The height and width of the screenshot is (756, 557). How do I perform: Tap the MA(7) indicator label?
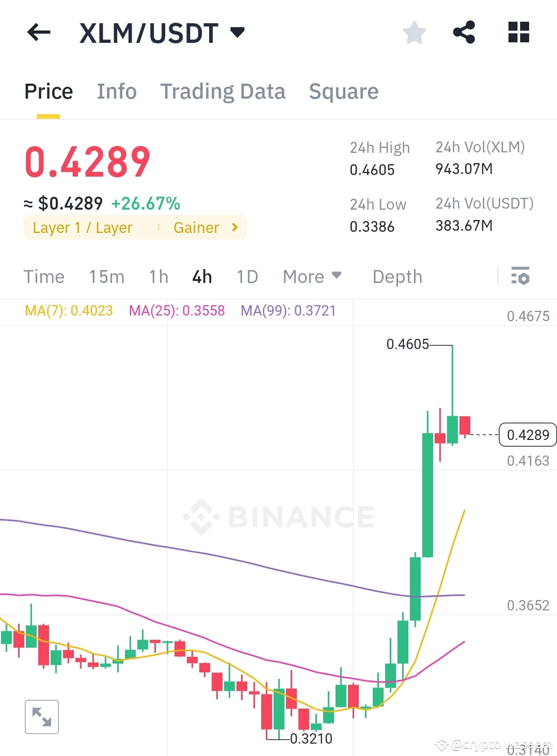(x=69, y=311)
